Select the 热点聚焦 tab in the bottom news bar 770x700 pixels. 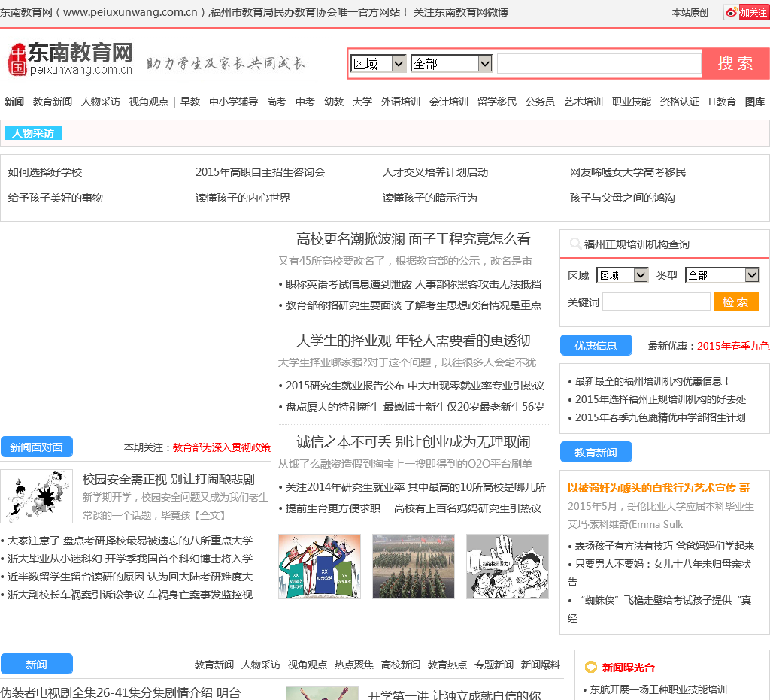click(x=354, y=665)
